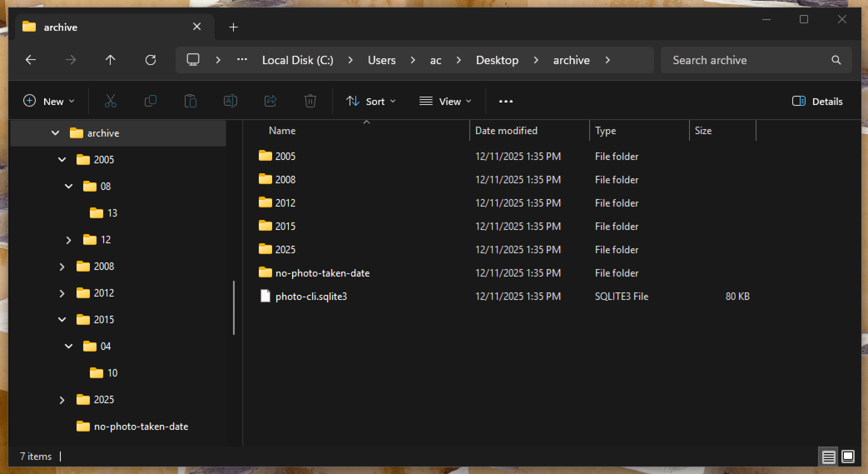
Task: Select the 2005 folder icon in file list
Action: (x=265, y=156)
